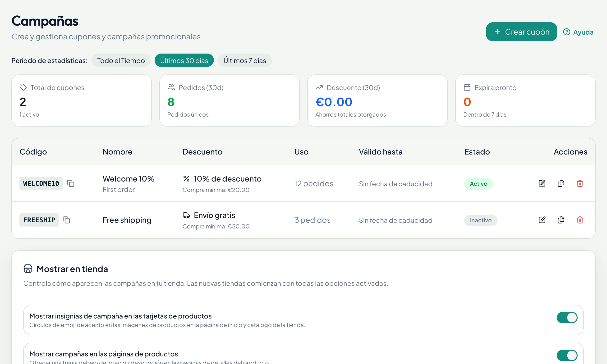The width and height of the screenshot is (607, 364).
Task: Click the Compra mínima: €50.00 text
Action: 216,226
